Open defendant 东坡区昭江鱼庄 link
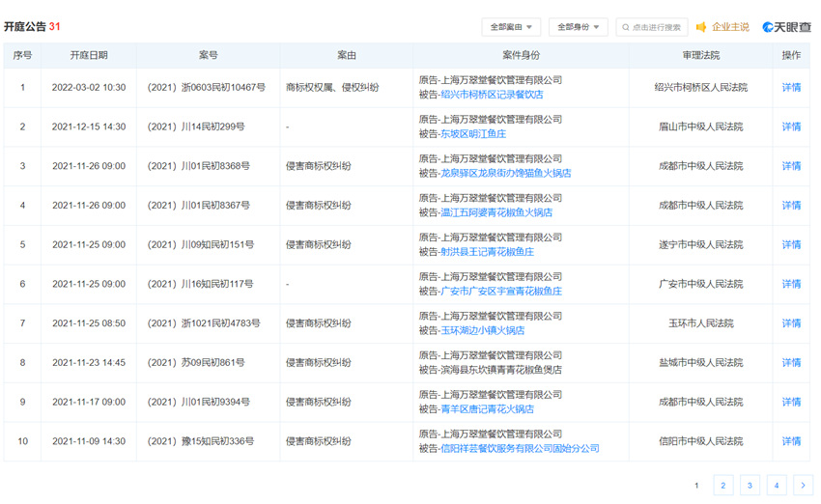821x504 pixels. tap(473, 134)
